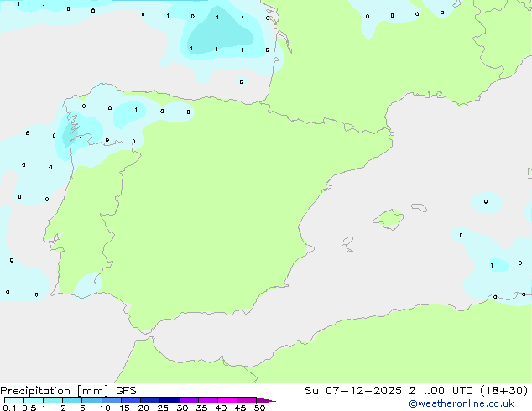Screen dimensions: 532x411
Task: Click the "21..00 UTC" time text
Action: [x=441, y=391]
